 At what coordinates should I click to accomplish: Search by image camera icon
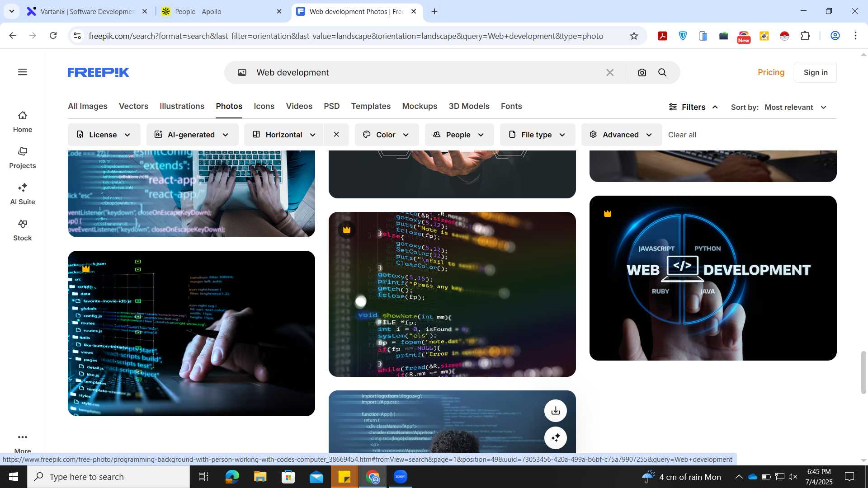pyautogui.click(x=642, y=72)
